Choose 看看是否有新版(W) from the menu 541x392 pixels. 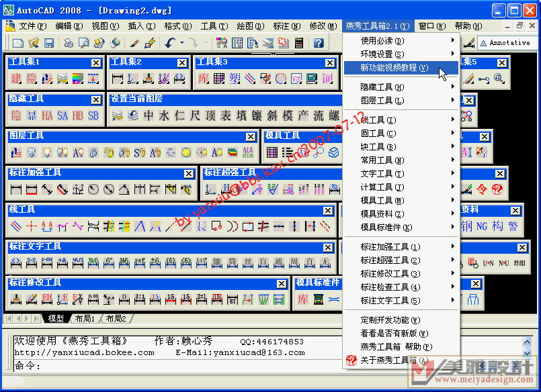tap(402, 334)
